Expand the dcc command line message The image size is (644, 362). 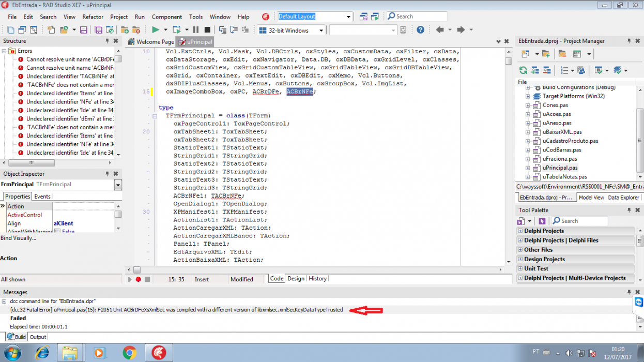click(x=4, y=301)
